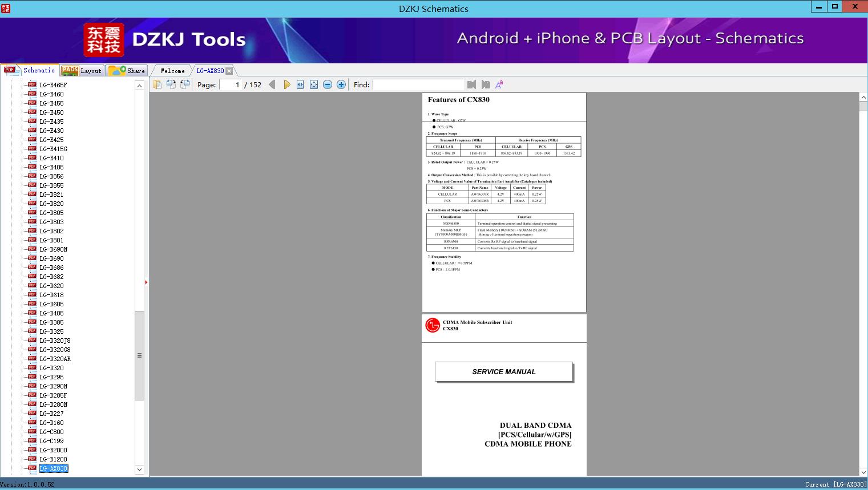Open LG-D855 schematic
868x490 pixels.
[51, 185]
